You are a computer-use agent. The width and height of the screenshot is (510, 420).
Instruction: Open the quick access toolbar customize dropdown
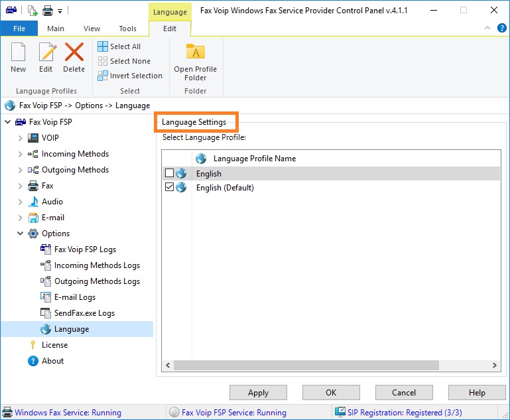coord(60,11)
